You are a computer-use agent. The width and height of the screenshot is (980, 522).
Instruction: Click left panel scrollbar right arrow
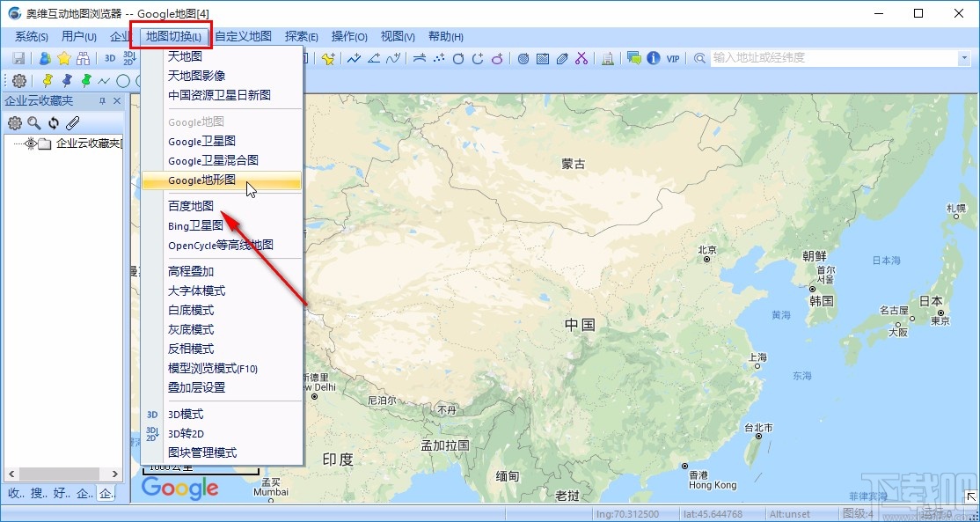[x=115, y=474]
